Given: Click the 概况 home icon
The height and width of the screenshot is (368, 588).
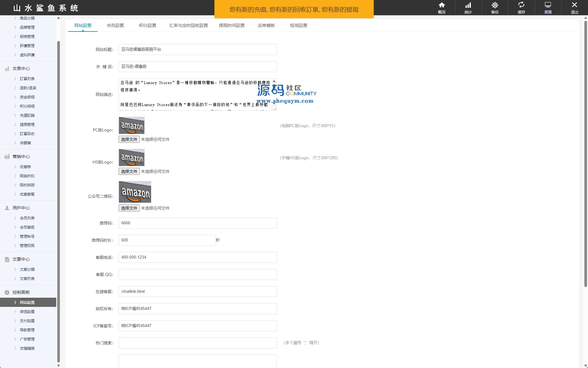Looking at the screenshot, I should click(x=442, y=7).
